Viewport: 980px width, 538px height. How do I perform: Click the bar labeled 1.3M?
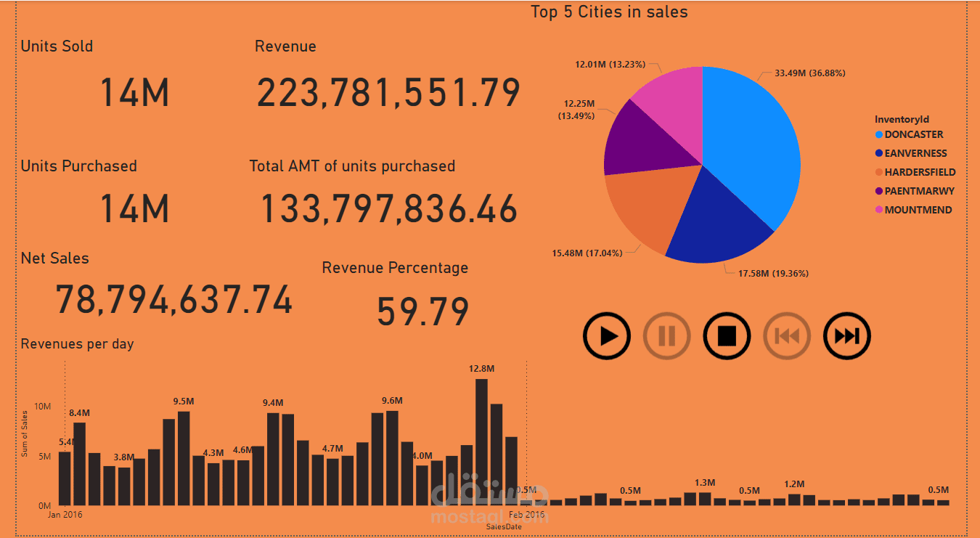coord(705,498)
